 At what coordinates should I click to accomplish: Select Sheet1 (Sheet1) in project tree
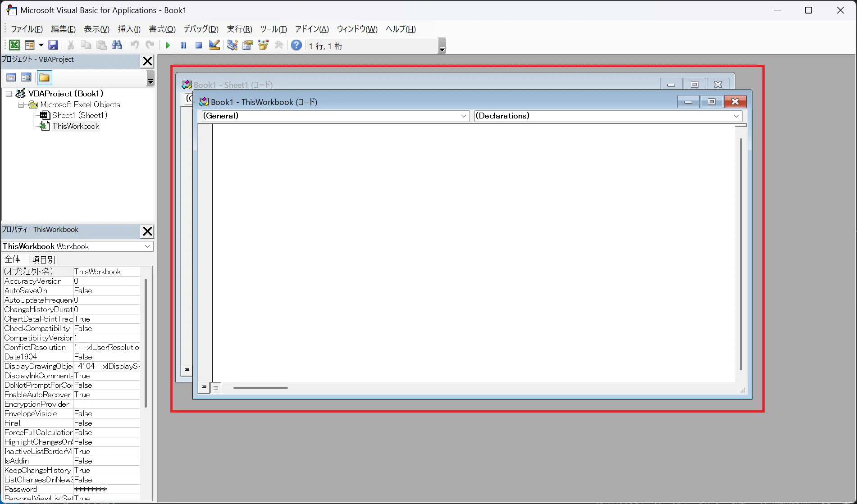pyautogui.click(x=79, y=115)
